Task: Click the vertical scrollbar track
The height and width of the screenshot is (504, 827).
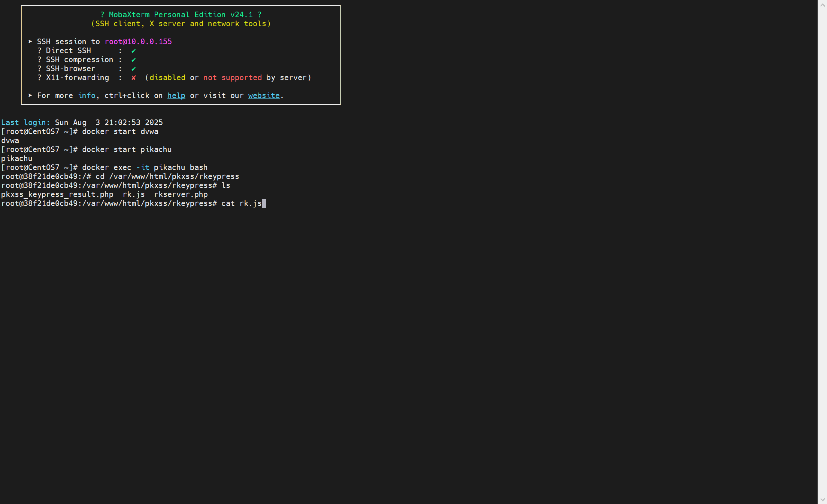Action: 822,252
